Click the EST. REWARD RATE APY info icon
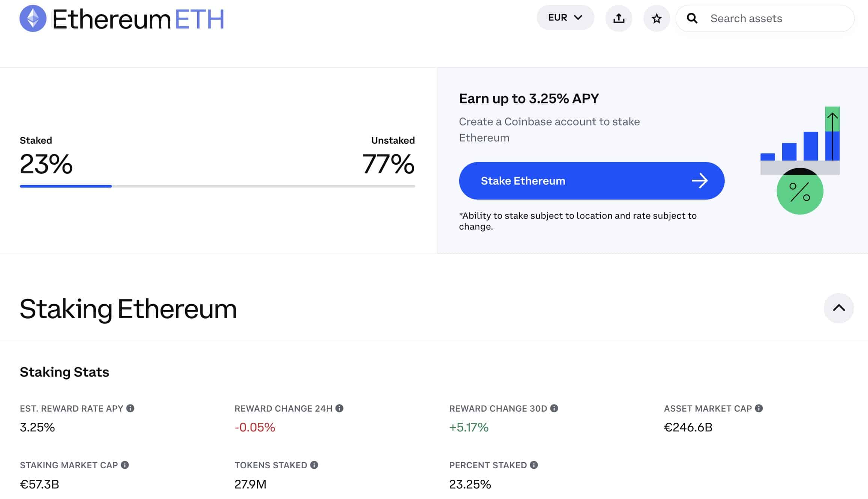The image size is (868, 499). click(131, 408)
